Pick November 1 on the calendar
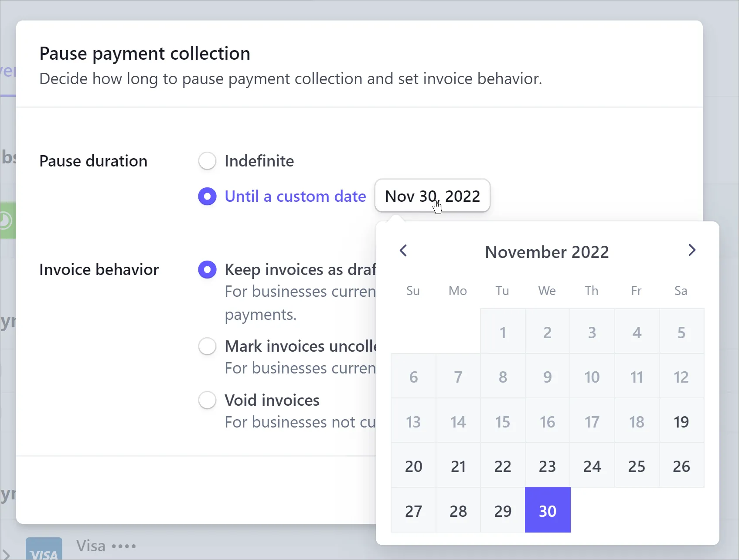Image resolution: width=739 pixels, height=560 pixels. [503, 332]
